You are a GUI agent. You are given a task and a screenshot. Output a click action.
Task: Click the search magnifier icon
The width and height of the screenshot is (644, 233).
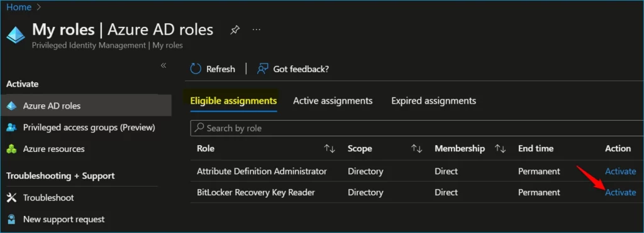pyautogui.click(x=199, y=127)
